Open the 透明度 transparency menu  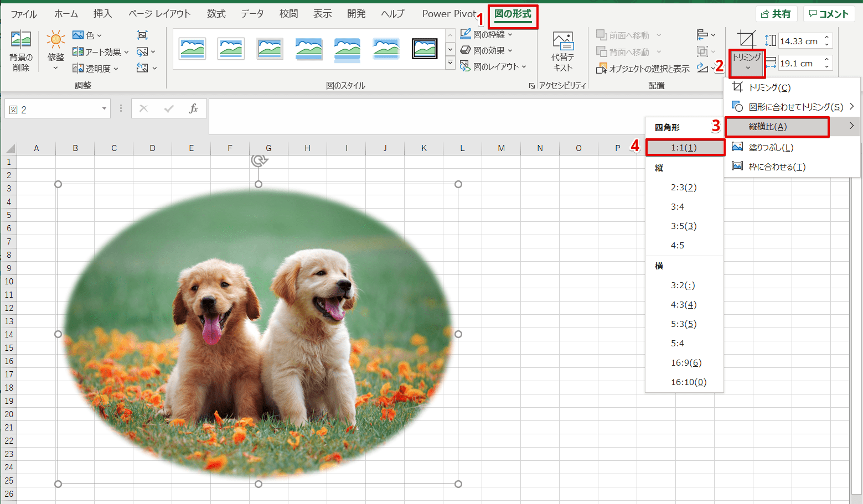(95, 69)
